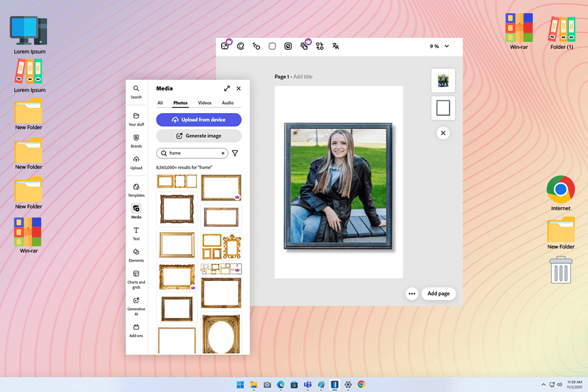
Task: Select the blank page thumbnail
Action: (443, 108)
